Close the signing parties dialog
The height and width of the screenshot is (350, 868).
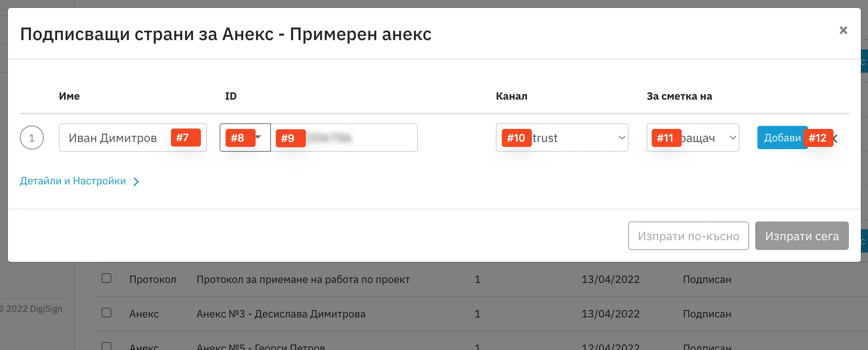pyautogui.click(x=843, y=30)
